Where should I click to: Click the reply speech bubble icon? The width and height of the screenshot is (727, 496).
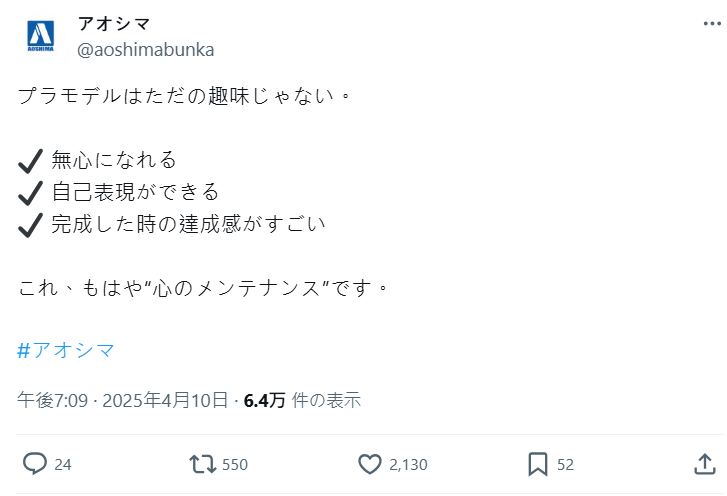[x=35, y=464]
